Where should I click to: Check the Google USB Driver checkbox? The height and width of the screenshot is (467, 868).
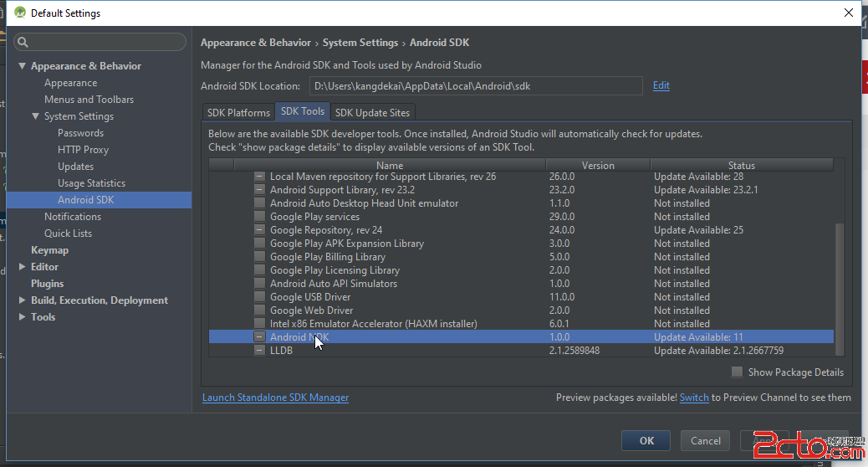(259, 297)
